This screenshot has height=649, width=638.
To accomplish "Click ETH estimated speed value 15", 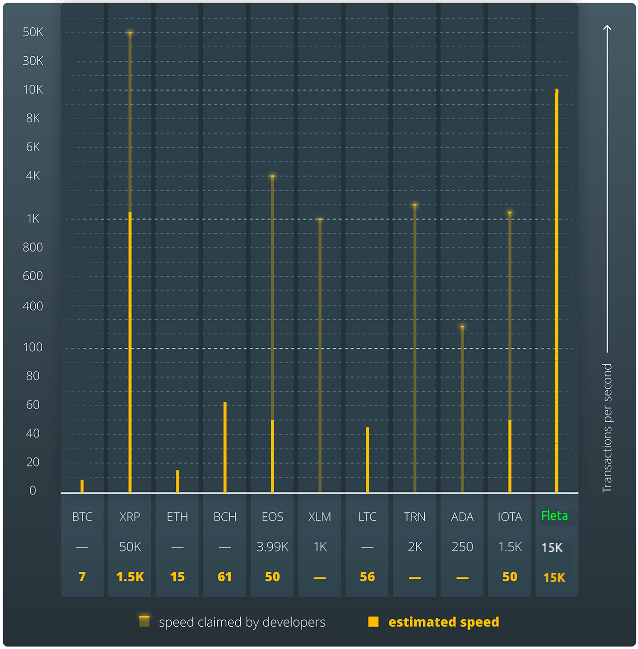I will click(x=177, y=577).
